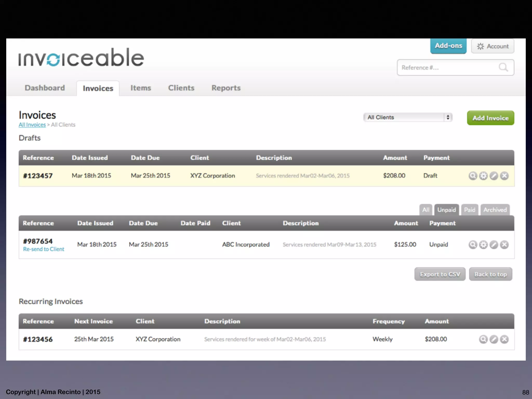Viewport: 532px width, 399px height.
Task: Click the pencil edit icon for draft #123457
Action: click(494, 176)
